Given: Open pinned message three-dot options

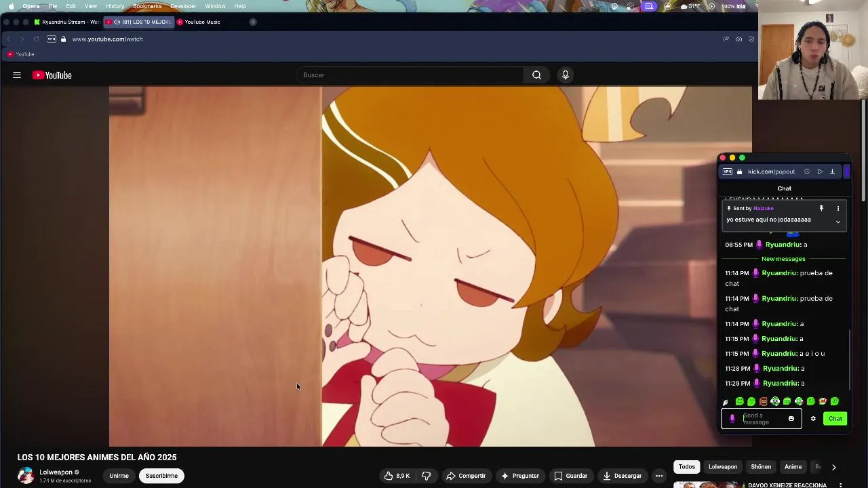Looking at the screenshot, I should tap(838, 209).
